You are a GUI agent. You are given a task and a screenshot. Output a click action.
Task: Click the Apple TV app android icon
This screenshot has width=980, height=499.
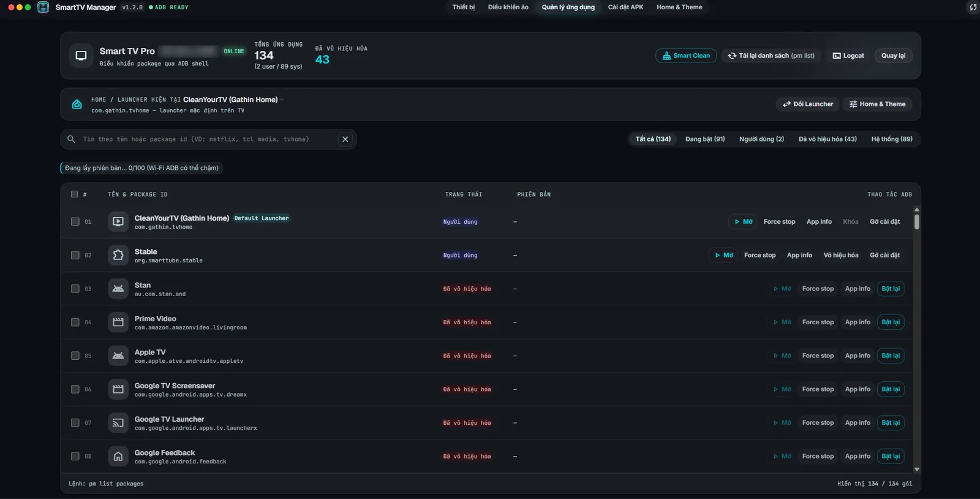click(x=118, y=356)
